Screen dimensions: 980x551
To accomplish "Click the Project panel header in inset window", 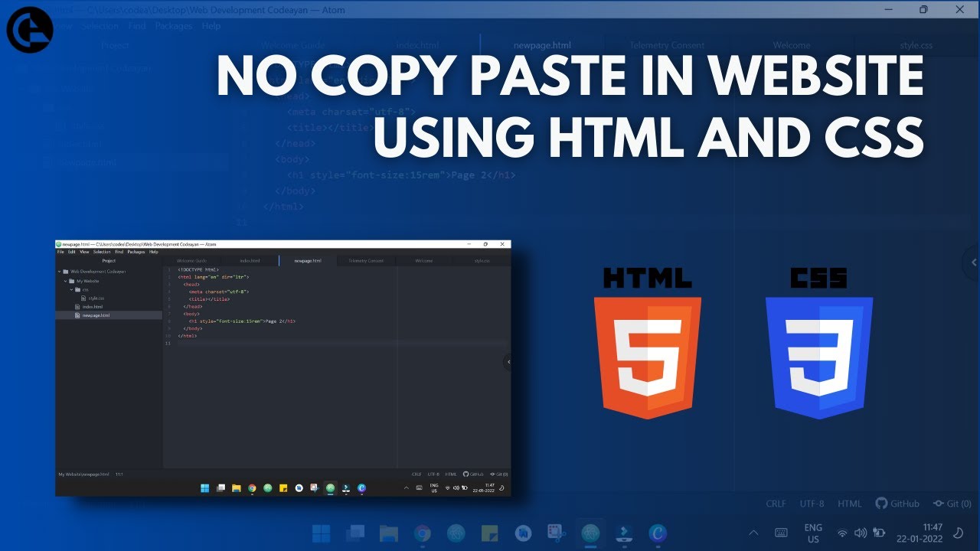I will [x=109, y=261].
